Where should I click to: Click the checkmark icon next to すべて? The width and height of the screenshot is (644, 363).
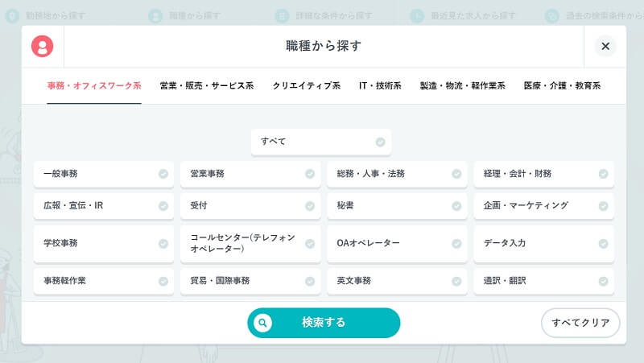[x=380, y=142]
